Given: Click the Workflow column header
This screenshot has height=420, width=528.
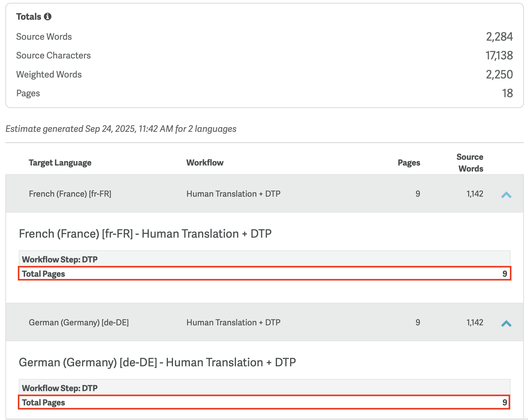Looking at the screenshot, I should pos(205,163).
